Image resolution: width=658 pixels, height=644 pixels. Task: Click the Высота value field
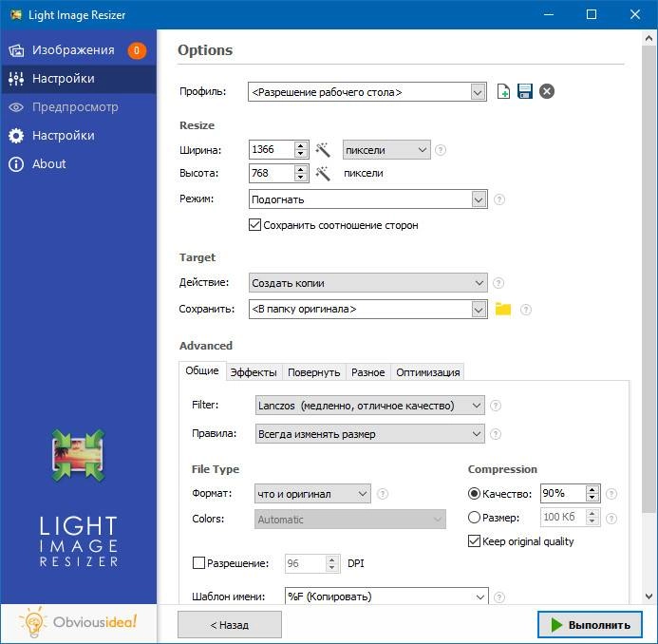(272, 173)
